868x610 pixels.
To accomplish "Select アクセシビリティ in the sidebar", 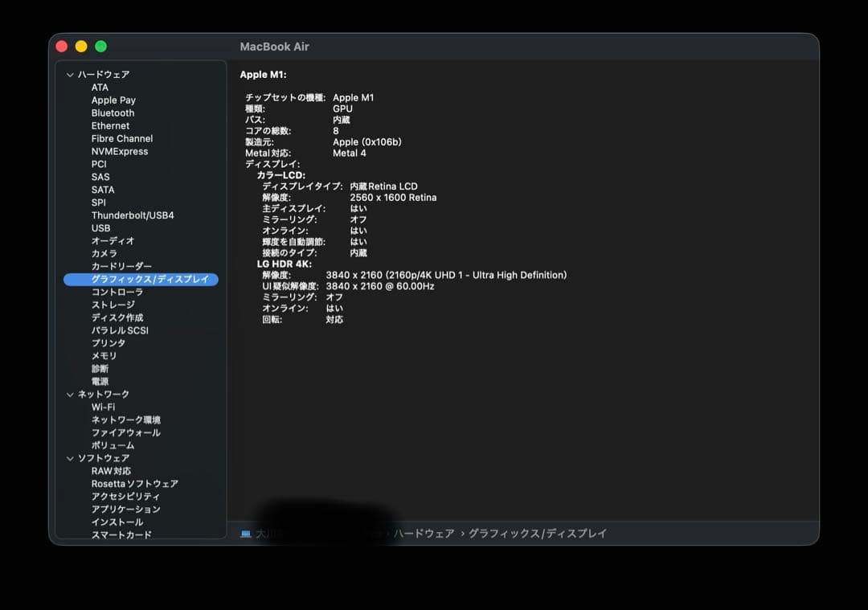I will 125,497.
